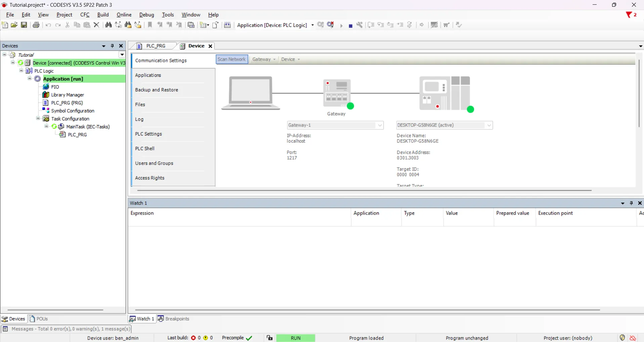The image size is (644, 342).
Task: Open the Online menu
Action: coord(124,15)
